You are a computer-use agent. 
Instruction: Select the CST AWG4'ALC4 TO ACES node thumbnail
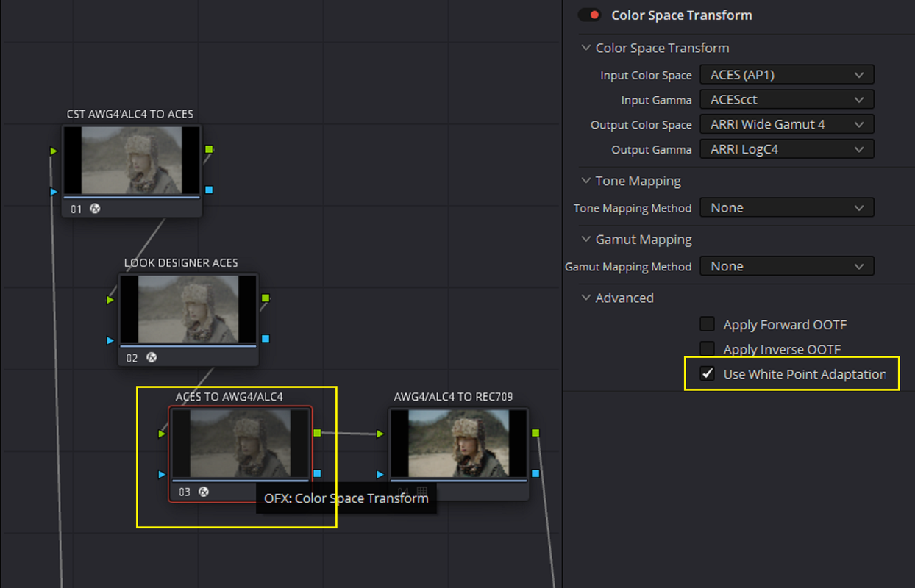132,160
